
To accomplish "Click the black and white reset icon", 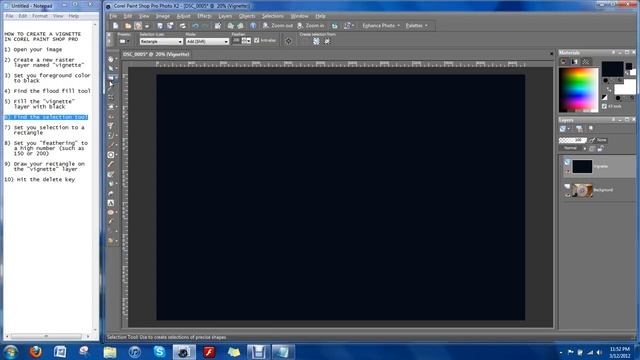I will [604, 97].
